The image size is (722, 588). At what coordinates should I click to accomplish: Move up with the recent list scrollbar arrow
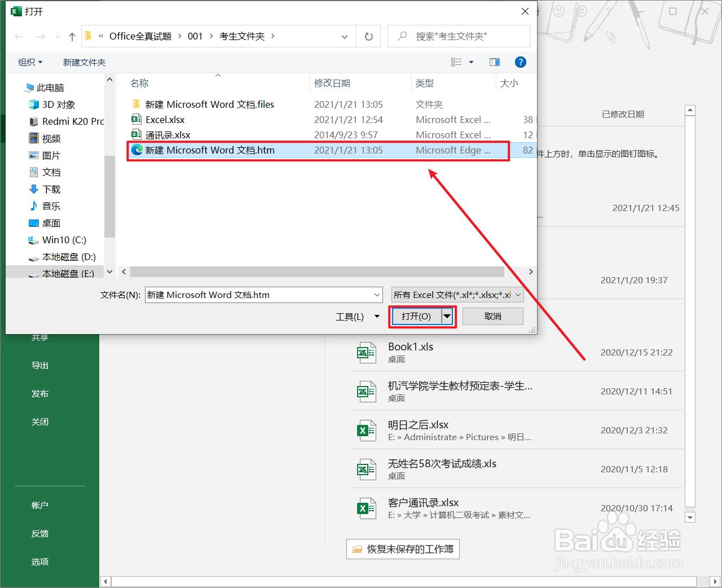(690, 110)
